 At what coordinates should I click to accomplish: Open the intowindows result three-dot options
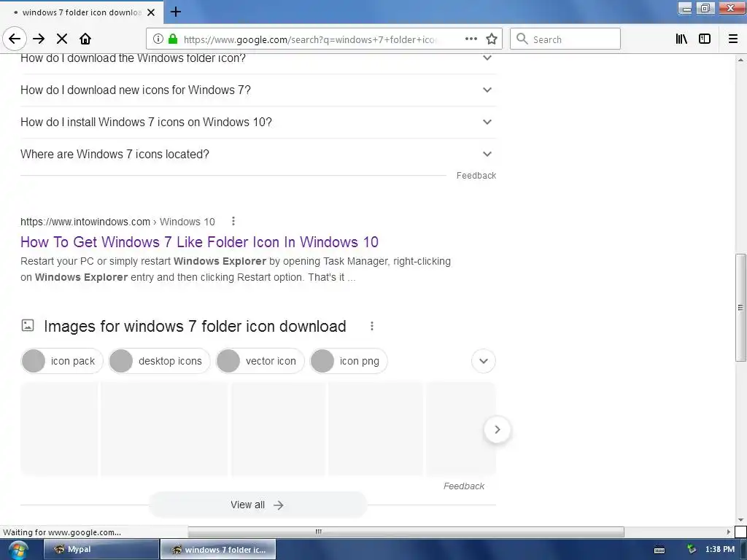point(233,221)
